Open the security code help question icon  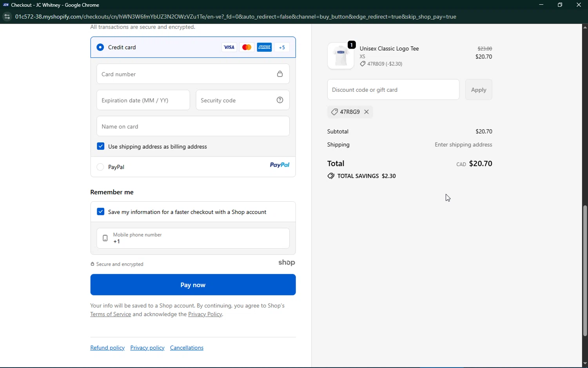tap(280, 100)
